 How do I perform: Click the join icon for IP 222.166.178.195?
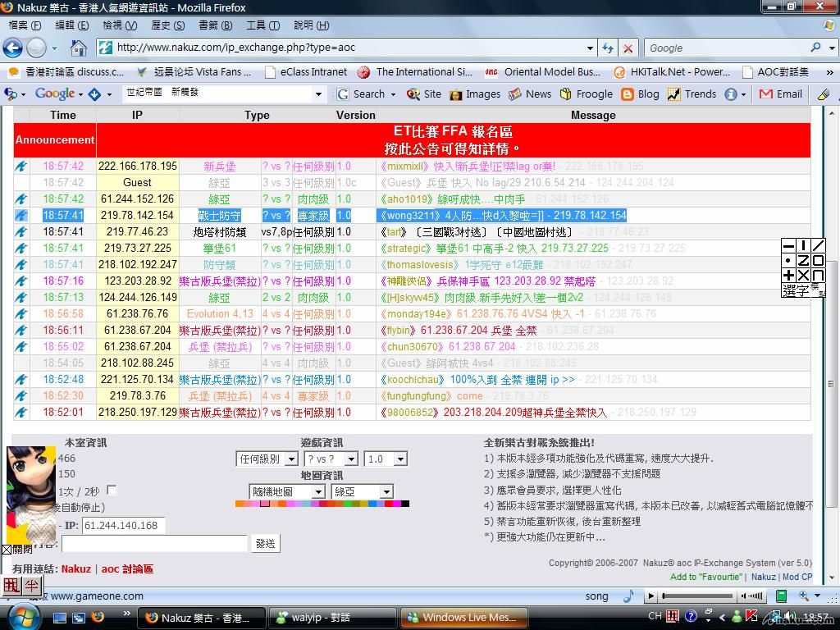point(21,166)
